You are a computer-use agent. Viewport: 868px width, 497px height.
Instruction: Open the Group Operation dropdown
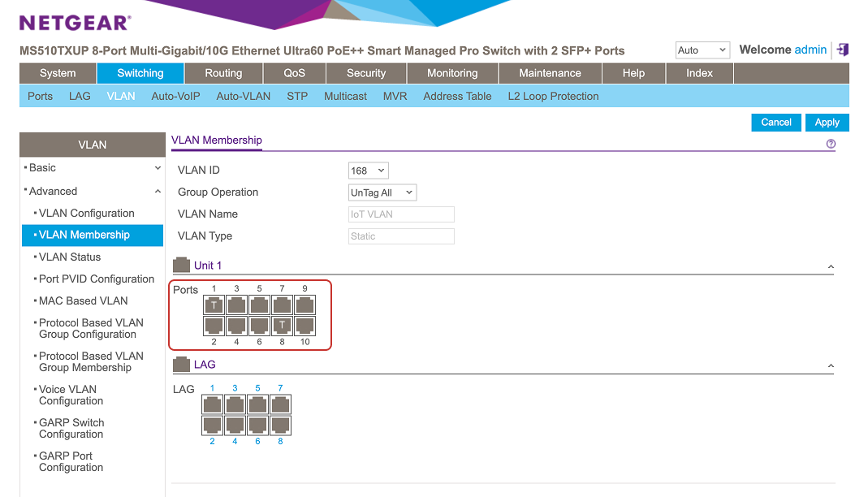[382, 192]
